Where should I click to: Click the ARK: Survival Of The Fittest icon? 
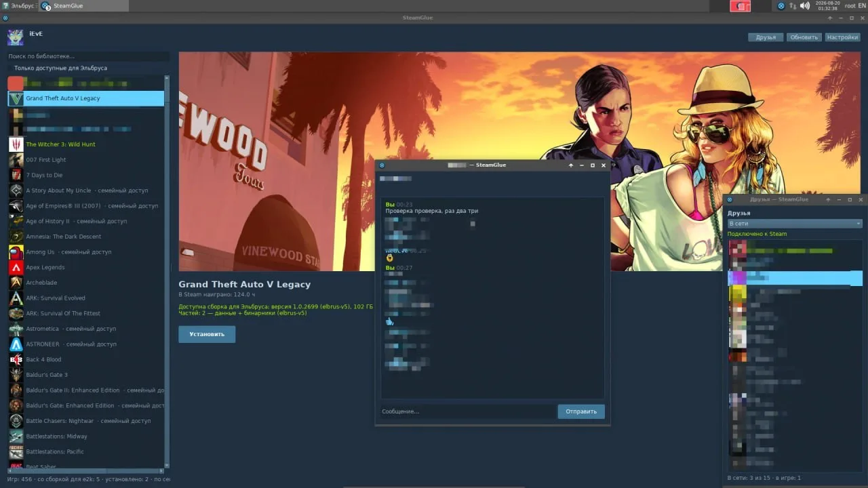click(16, 314)
